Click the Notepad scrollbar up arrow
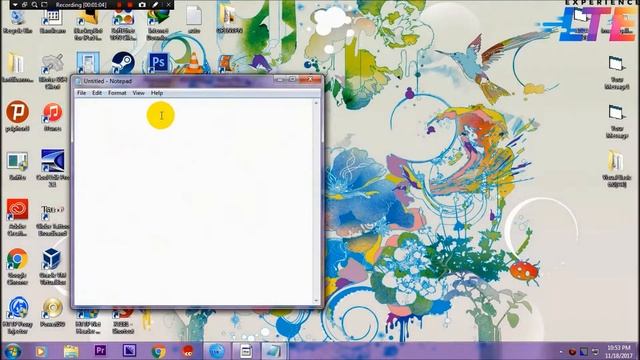The height and width of the screenshot is (360, 640). click(316, 103)
